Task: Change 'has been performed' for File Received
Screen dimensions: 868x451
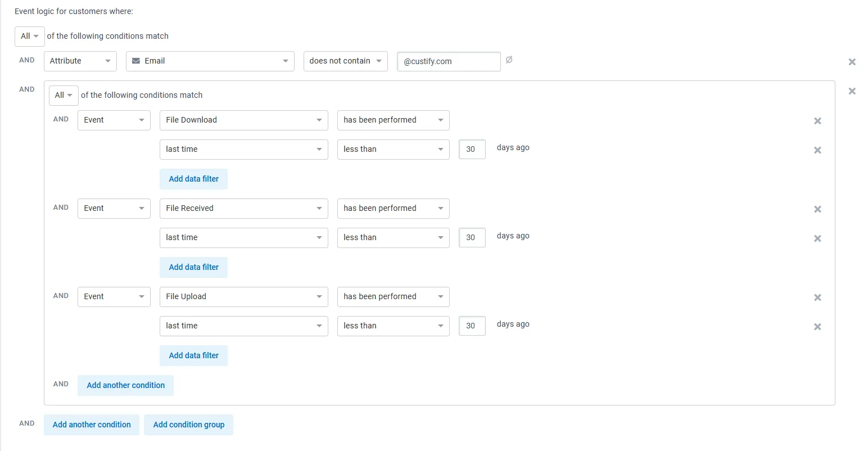Action: tap(394, 209)
